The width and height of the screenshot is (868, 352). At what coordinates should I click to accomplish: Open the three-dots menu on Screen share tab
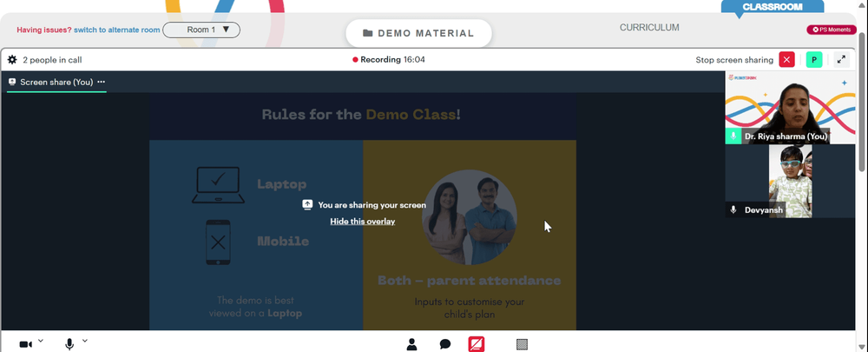(102, 82)
